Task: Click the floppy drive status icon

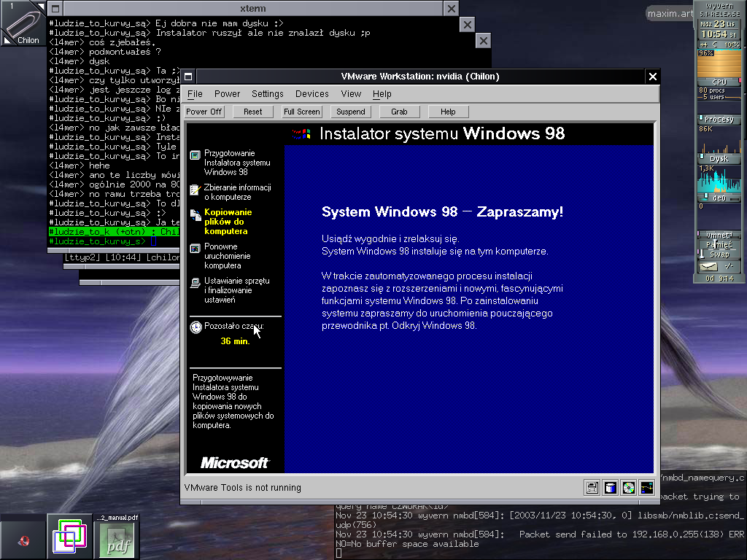Action: 592,488
